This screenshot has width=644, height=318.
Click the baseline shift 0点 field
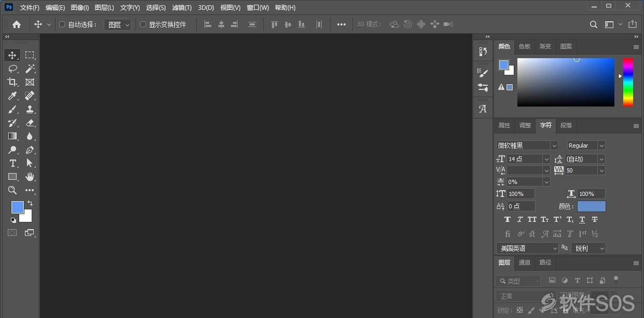click(x=521, y=206)
